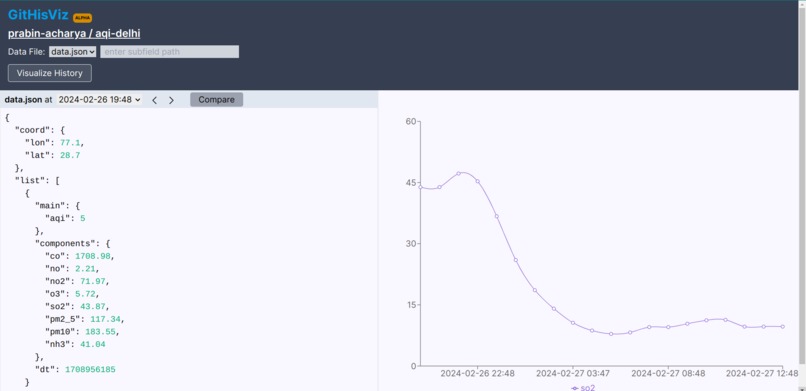Click the "co" value 1708.98
The image size is (806, 391).
click(93, 256)
